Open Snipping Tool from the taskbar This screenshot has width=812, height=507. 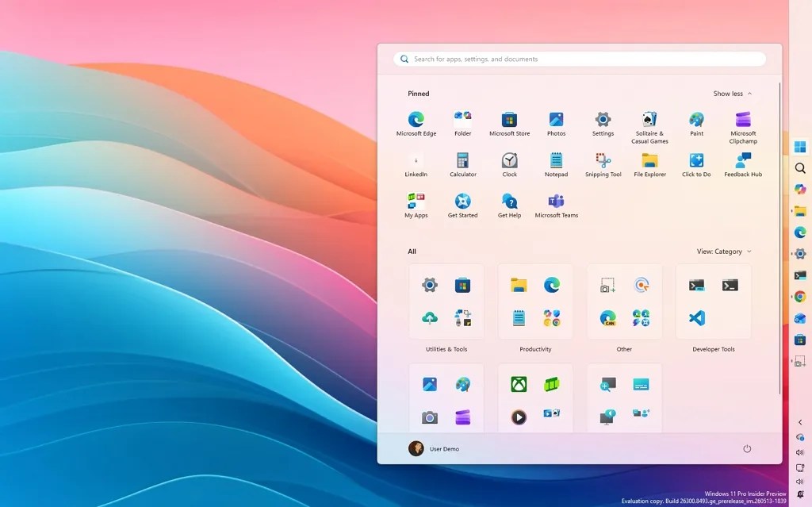tap(800, 361)
